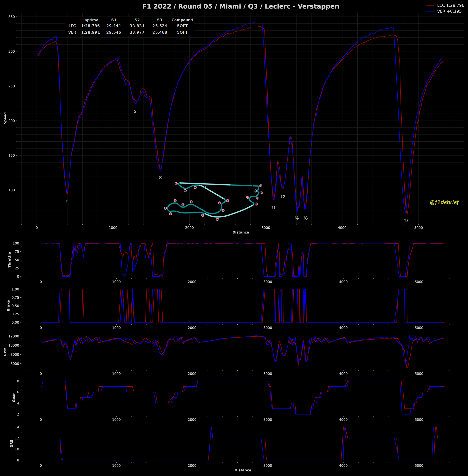468x476 pixels.
Task: Click turn 4 marker on circuit map
Action: [191, 202]
